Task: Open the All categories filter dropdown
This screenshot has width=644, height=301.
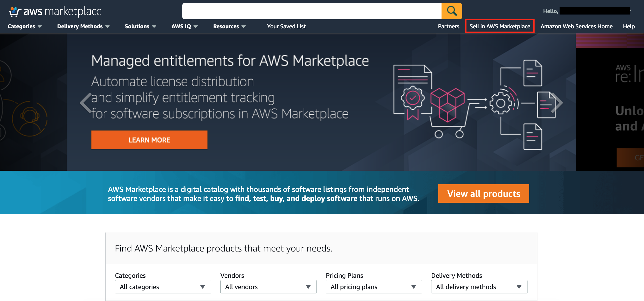Action: click(x=163, y=287)
